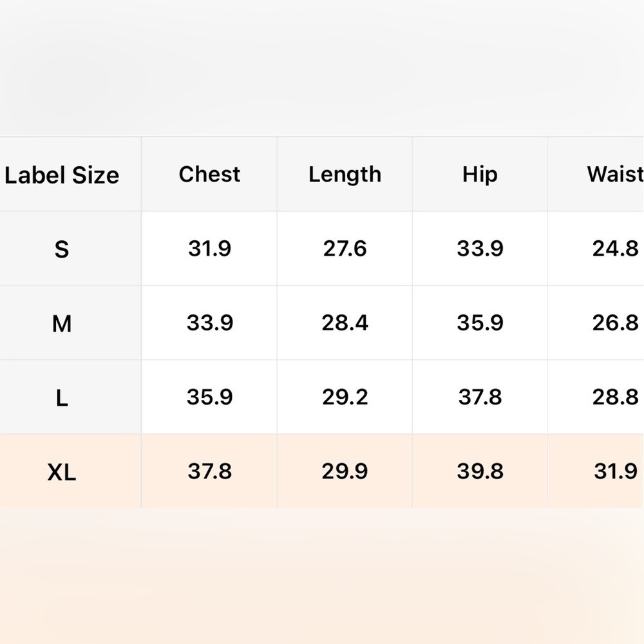This screenshot has height=644, width=644.
Task: Click the S waist value 24.8
Action: pyautogui.click(x=615, y=249)
